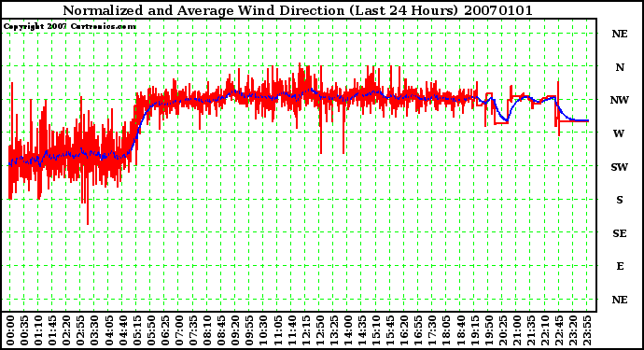Select the 08:45 time label

coord(221,330)
